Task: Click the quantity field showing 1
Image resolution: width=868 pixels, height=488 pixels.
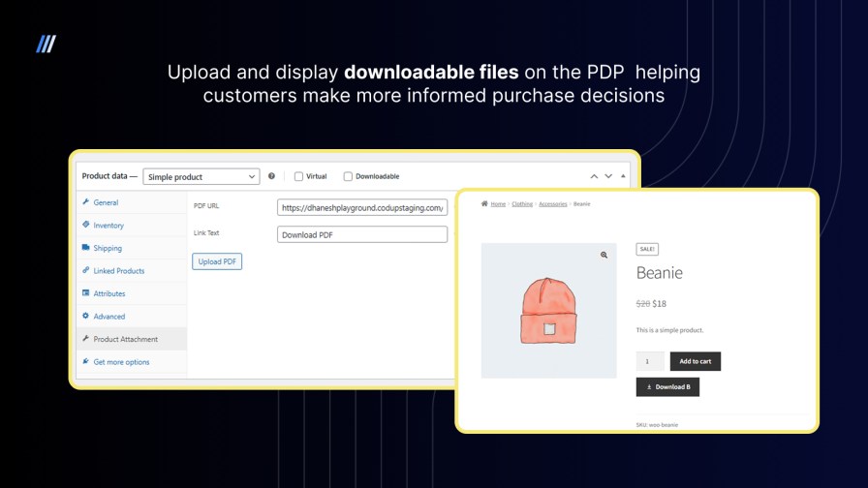Action: (x=650, y=361)
